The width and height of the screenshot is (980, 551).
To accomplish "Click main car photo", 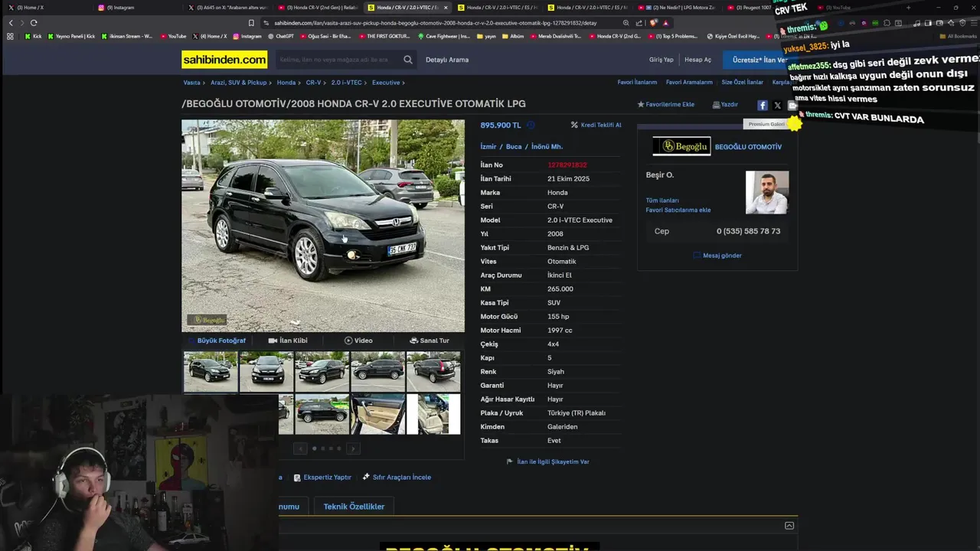I will (323, 226).
